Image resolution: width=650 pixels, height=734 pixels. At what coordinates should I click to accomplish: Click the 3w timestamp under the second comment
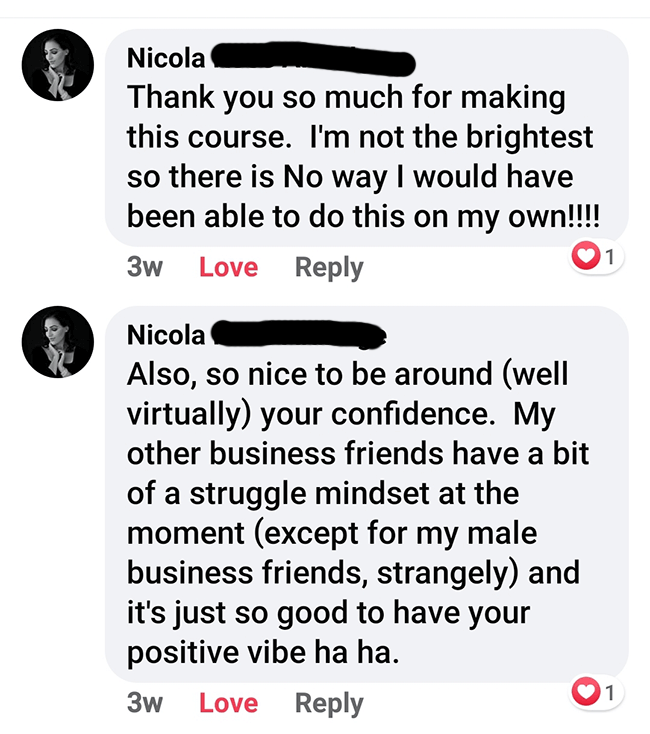pyautogui.click(x=145, y=703)
